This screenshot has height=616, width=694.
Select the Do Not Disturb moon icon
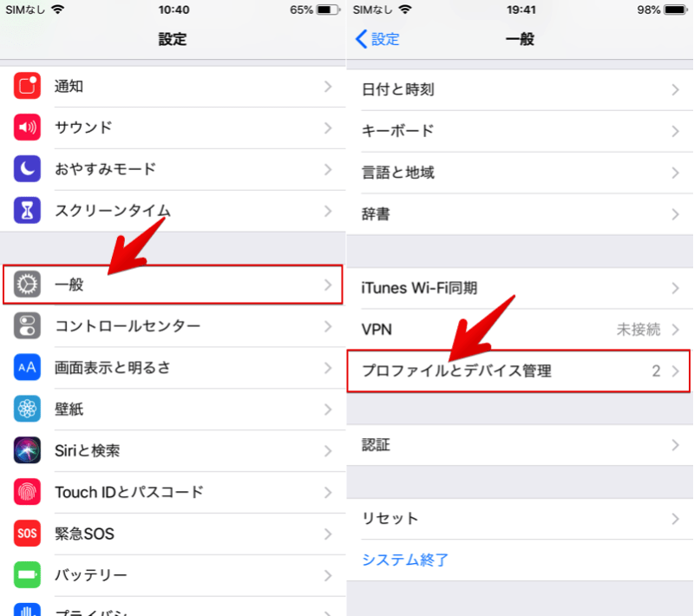pyautogui.click(x=26, y=169)
